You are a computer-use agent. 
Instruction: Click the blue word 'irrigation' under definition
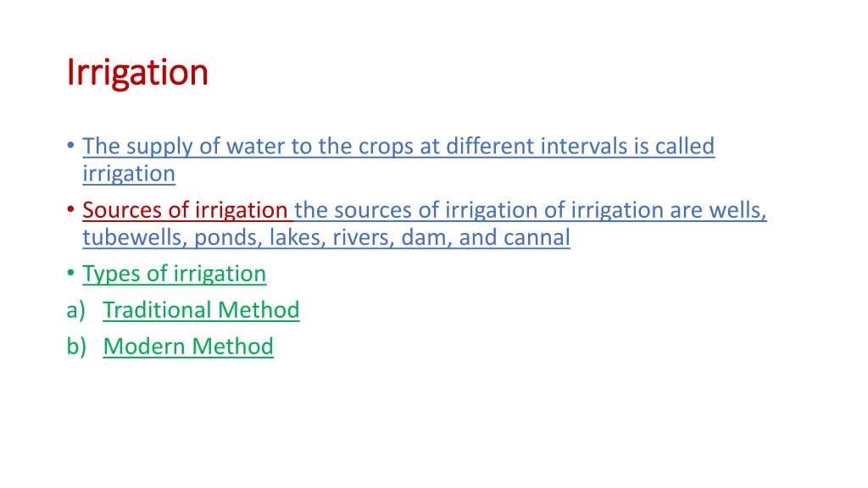129,175
